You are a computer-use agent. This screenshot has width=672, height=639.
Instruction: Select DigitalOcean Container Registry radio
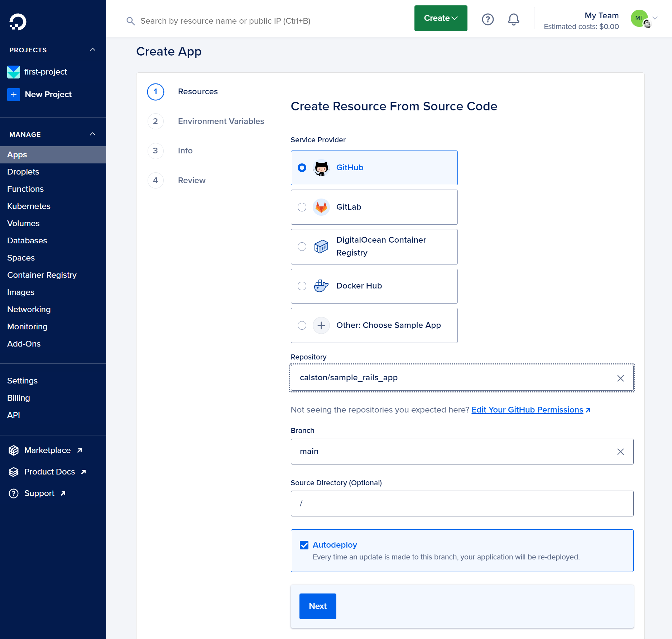302,247
